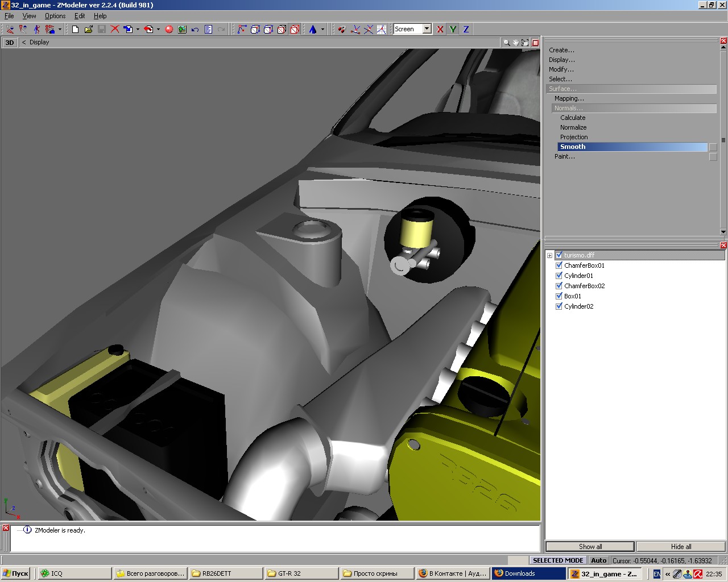Open the View menu
This screenshot has width=728, height=582.
pos(29,16)
